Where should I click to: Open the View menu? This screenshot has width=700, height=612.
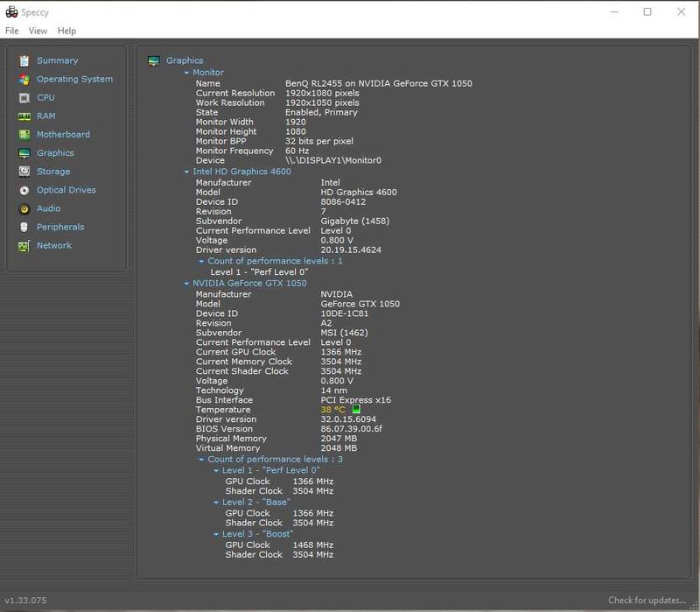click(x=38, y=31)
